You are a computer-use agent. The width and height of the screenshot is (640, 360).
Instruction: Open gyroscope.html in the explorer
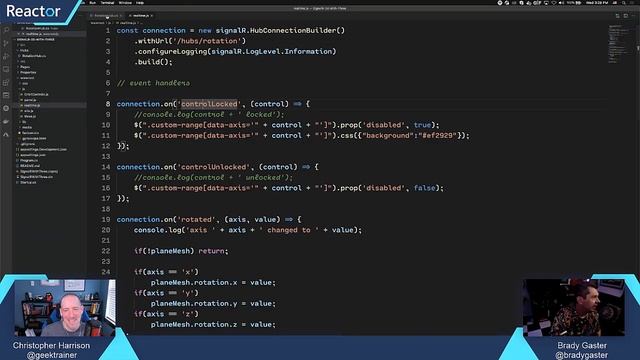click(34, 138)
